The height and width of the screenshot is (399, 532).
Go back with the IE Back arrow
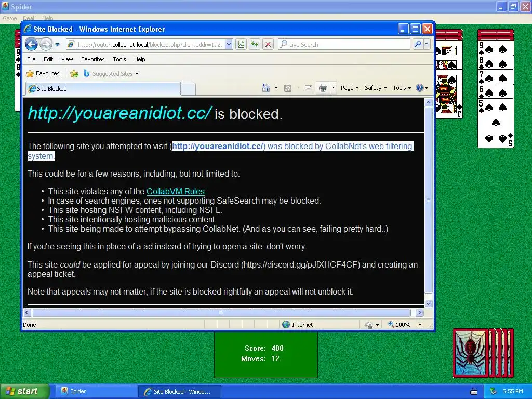(x=32, y=44)
